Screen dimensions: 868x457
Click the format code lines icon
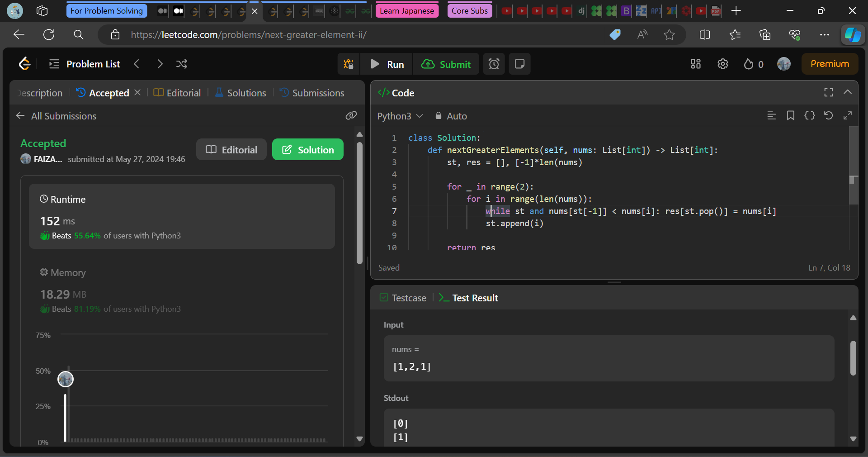point(771,116)
